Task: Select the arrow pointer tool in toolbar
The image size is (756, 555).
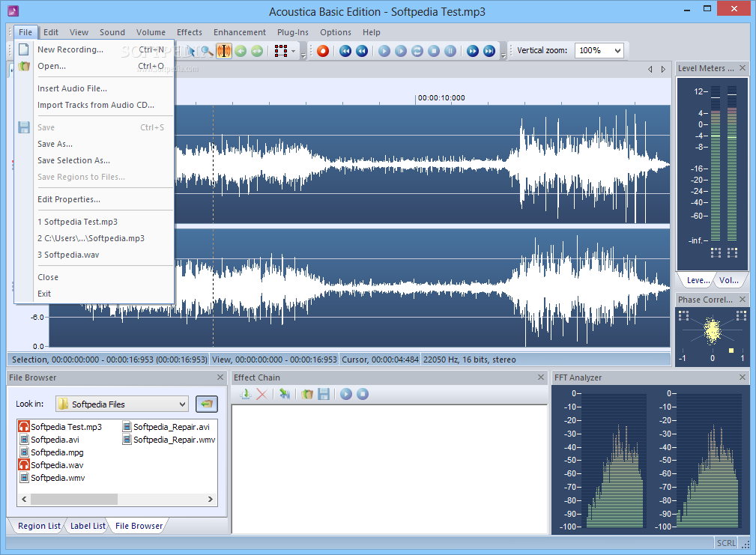Action: (x=191, y=51)
